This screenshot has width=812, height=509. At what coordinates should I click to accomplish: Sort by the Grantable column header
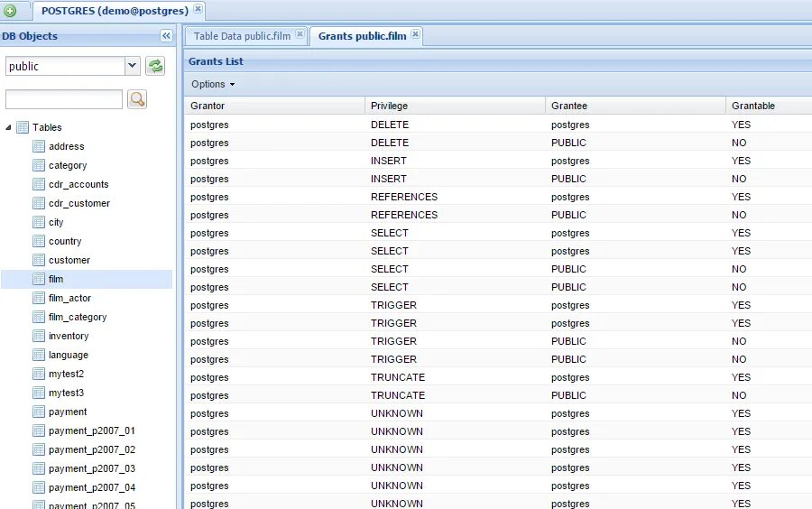769,106
